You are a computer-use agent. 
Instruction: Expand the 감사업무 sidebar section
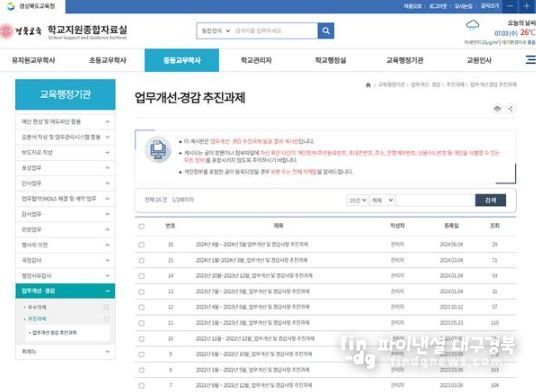tap(65, 214)
